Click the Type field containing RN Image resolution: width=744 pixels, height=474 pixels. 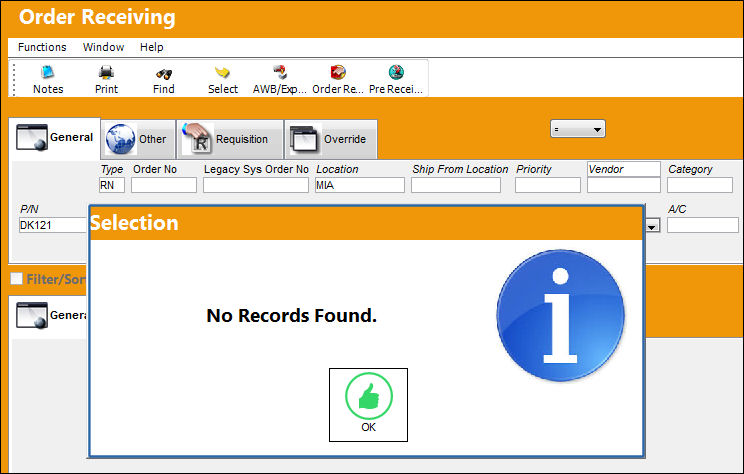tap(112, 185)
